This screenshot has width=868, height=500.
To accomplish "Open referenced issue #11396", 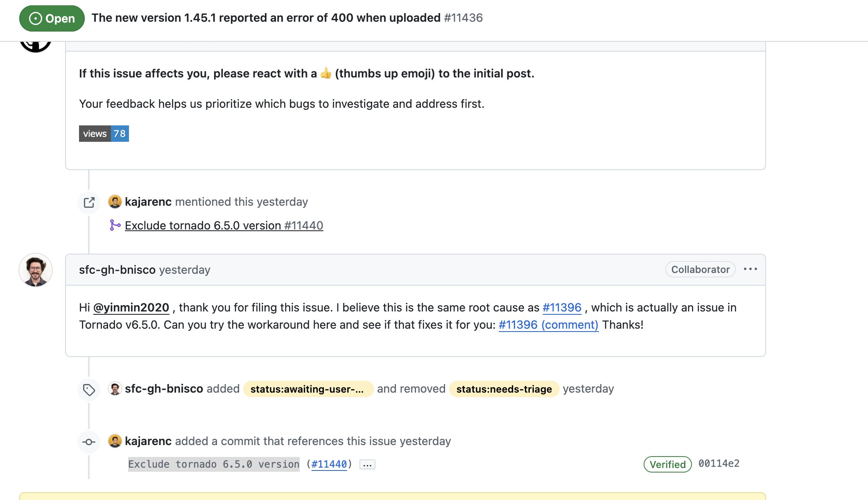I will tap(561, 307).
